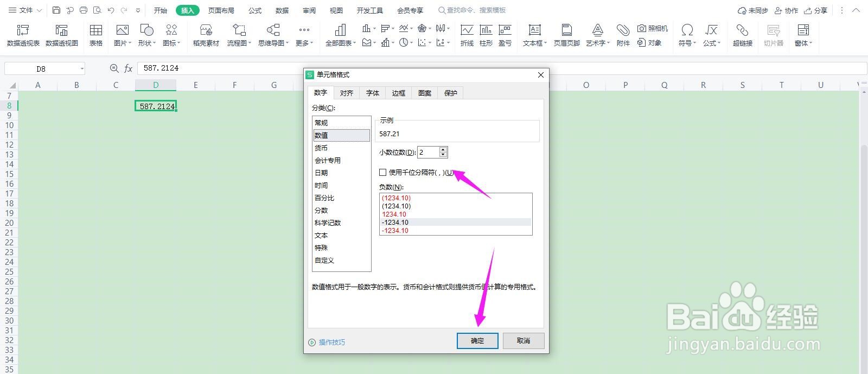The width and height of the screenshot is (868, 374).
Task: Switch to the 页面布局 ribbon tab
Action: coord(221,10)
